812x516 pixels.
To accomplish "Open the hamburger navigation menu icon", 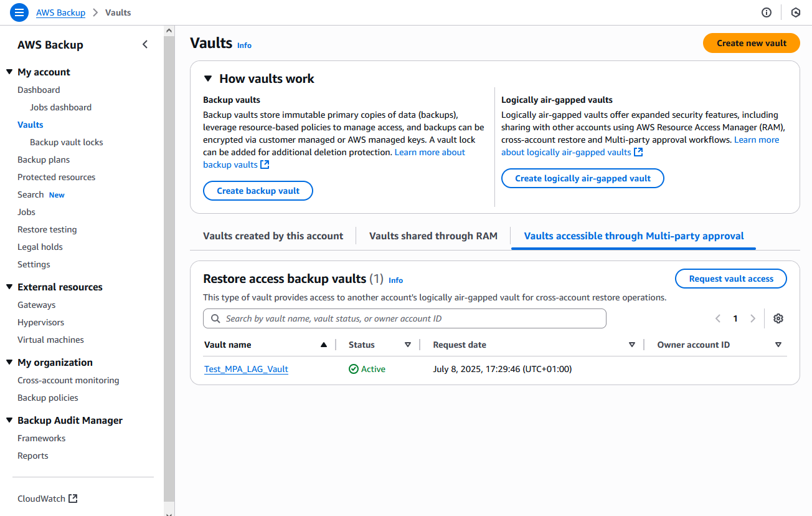I will pos(19,12).
